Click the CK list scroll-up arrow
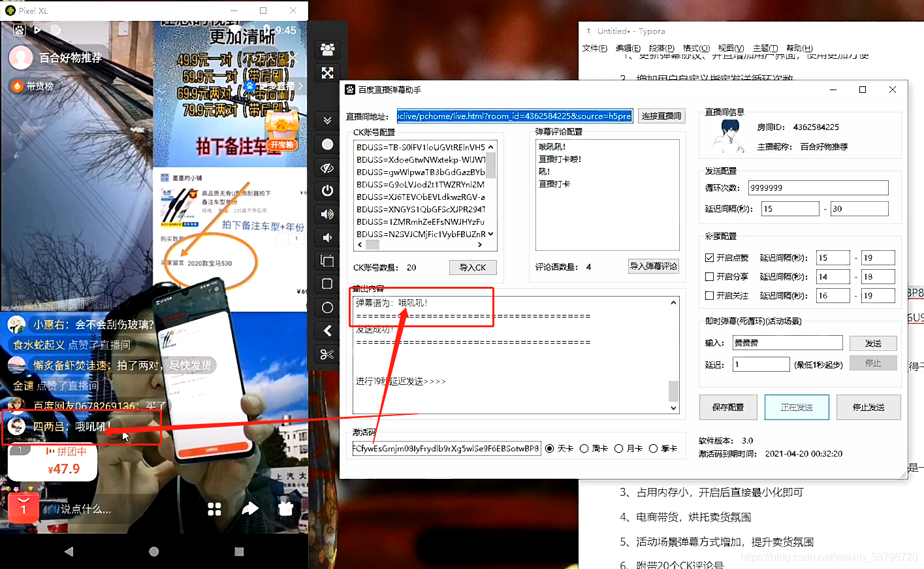This screenshot has width=924, height=569. 490,147
